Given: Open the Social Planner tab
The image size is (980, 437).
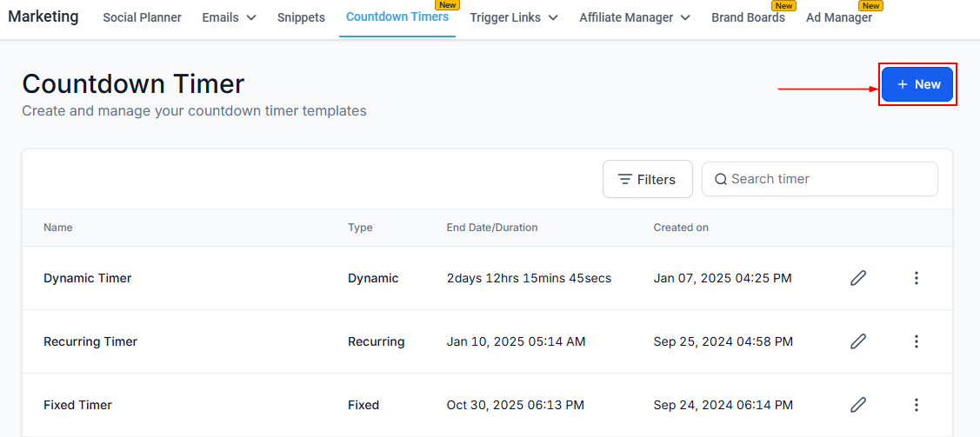Looking at the screenshot, I should 142,17.
